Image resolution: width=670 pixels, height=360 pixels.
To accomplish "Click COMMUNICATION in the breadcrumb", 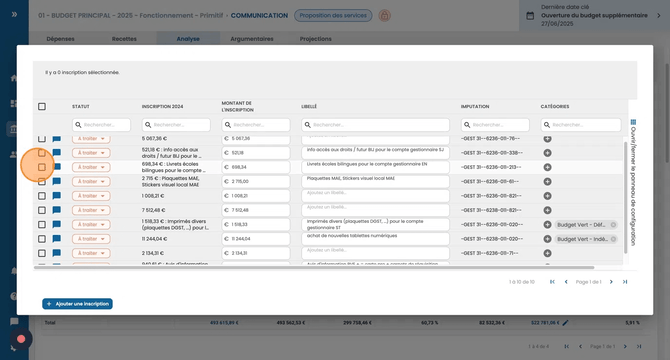I will tap(259, 15).
